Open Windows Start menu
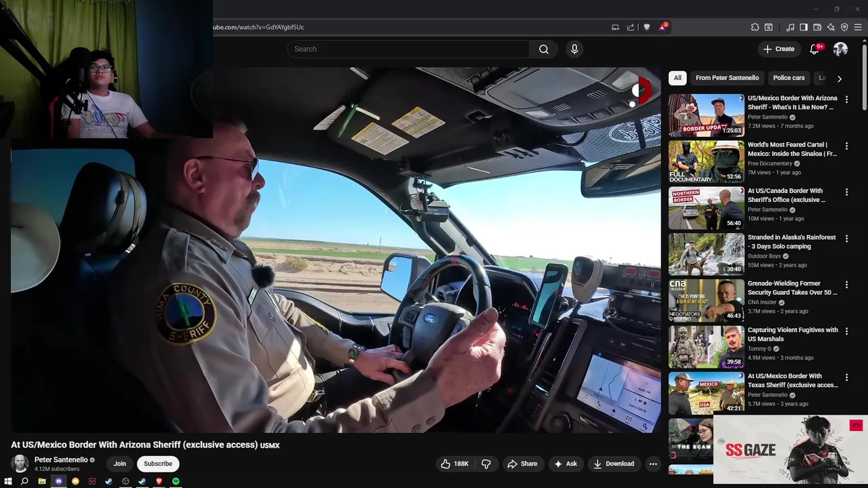 pyautogui.click(x=8, y=481)
